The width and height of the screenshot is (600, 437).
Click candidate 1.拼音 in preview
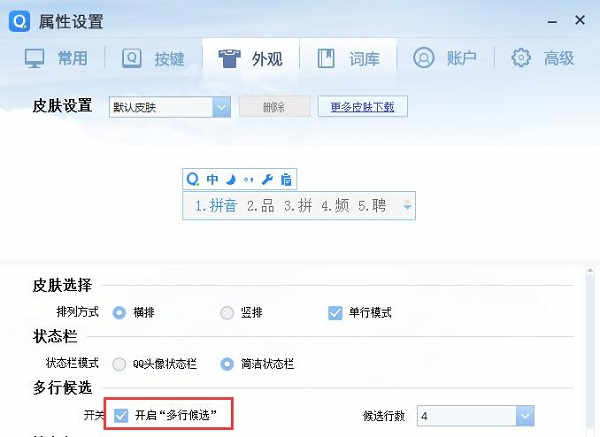[x=216, y=206]
